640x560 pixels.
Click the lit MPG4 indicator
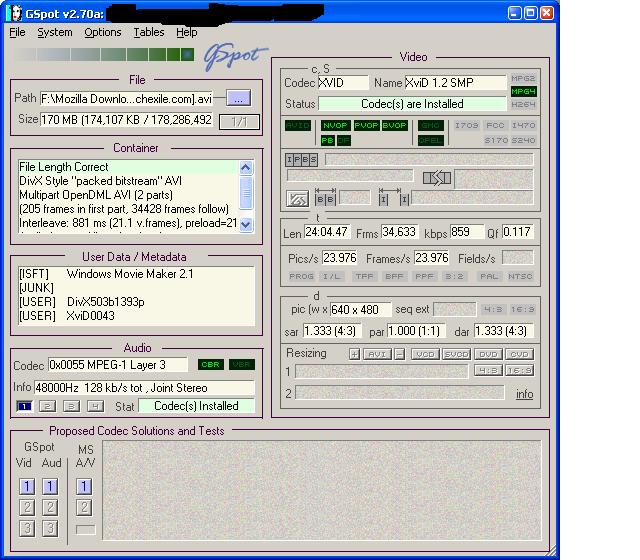523,91
